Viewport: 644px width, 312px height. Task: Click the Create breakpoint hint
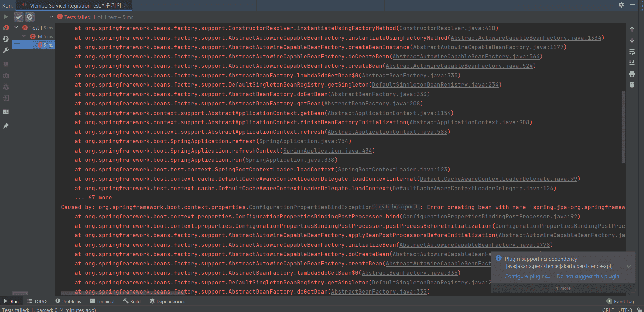(396, 207)
